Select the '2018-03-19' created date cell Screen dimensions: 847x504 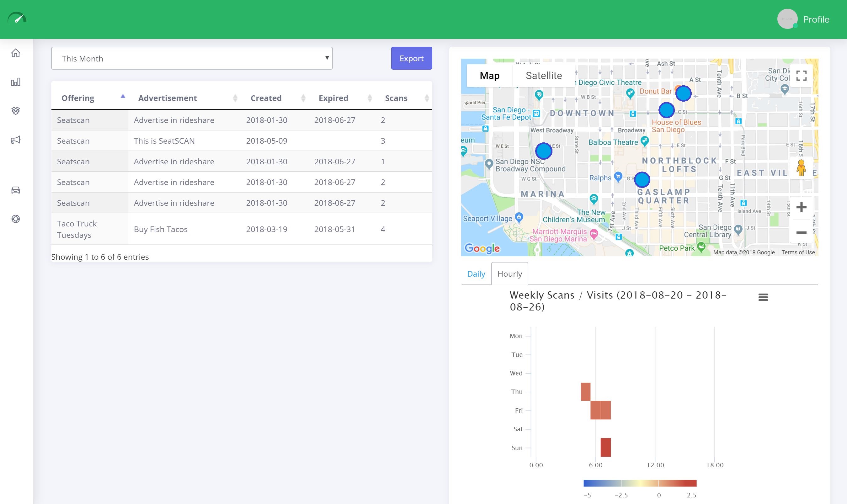[x=275, y=229]
